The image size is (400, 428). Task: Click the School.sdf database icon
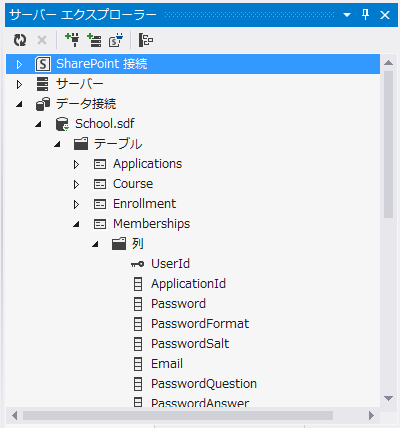[x=62, y=124]
